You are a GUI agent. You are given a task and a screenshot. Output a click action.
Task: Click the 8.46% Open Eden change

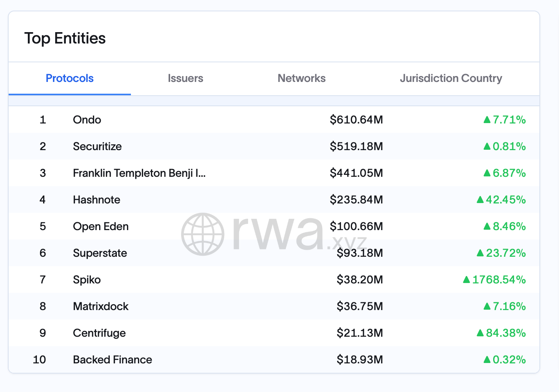509,227
